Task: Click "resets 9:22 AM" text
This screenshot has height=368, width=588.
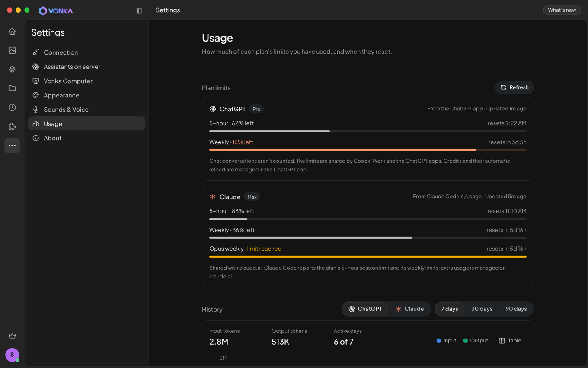Action: [507, 123]
